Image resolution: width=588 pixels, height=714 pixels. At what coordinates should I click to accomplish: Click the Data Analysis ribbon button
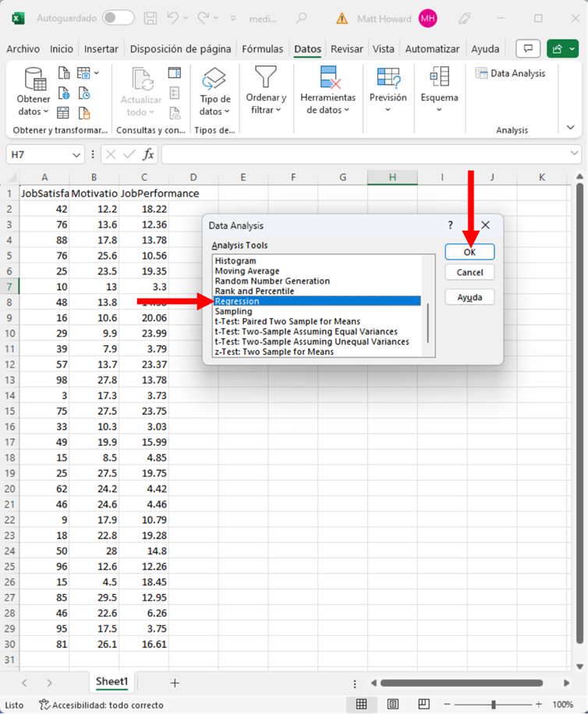coord(511,73)
